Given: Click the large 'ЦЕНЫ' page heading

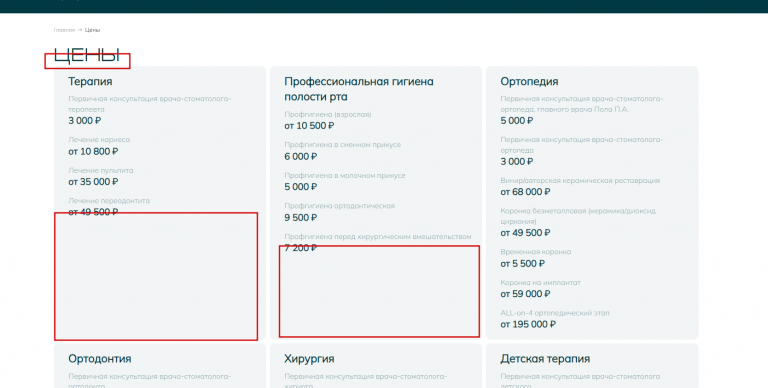Looking at the screenshot, I should pyautogui.click(x=87, y=55).
